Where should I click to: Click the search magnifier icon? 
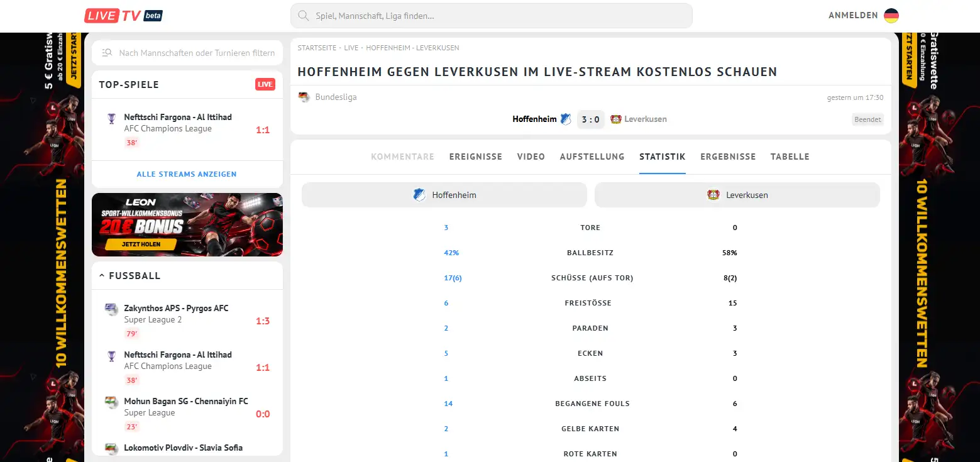(x=303, y=16)
